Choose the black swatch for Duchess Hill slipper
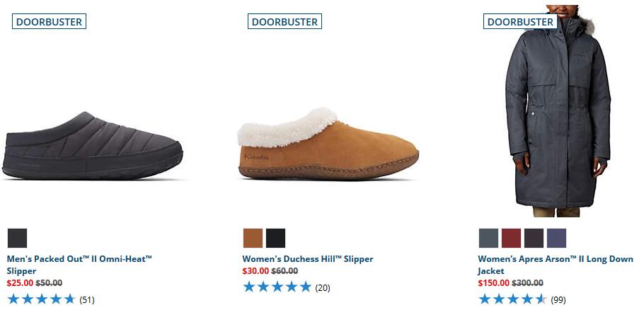The width and height of the screenshot is (644, 315). (275, 239)
